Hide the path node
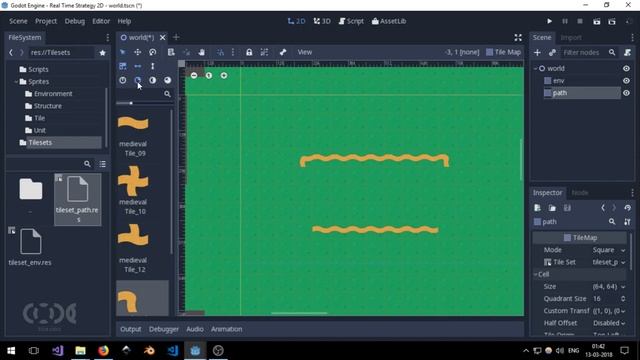This screenshot has height=360, width=640. [x=626, y=93]
